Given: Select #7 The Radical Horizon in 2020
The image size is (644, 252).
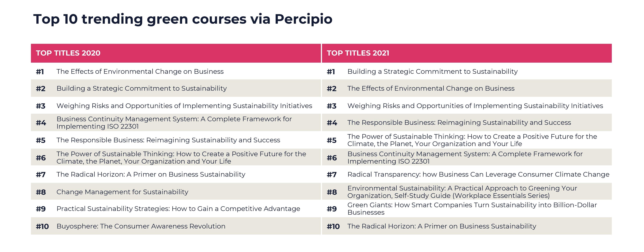Looking at the screenshot, I should [151, 175].
